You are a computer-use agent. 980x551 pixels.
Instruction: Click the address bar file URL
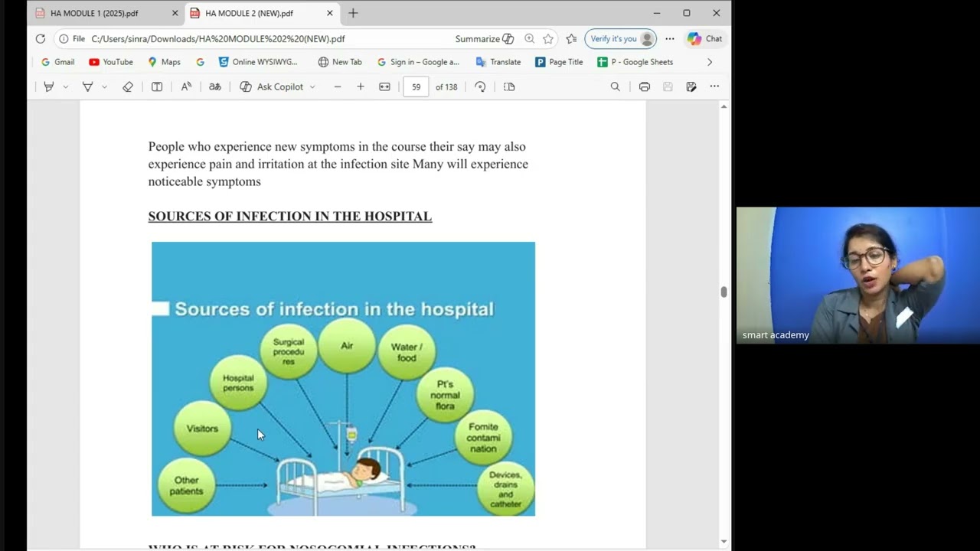[x=218, y=38]
